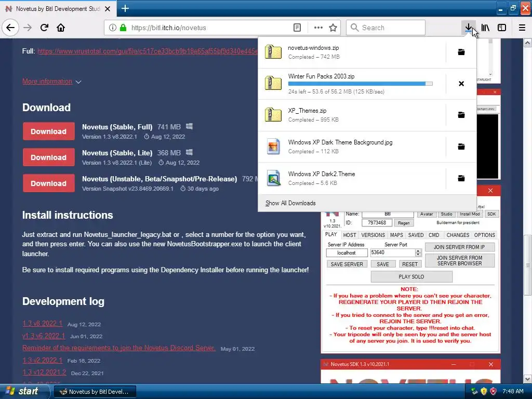Click Show All Downloads
This screenshot has width=532, height=399.
[290, 203]
